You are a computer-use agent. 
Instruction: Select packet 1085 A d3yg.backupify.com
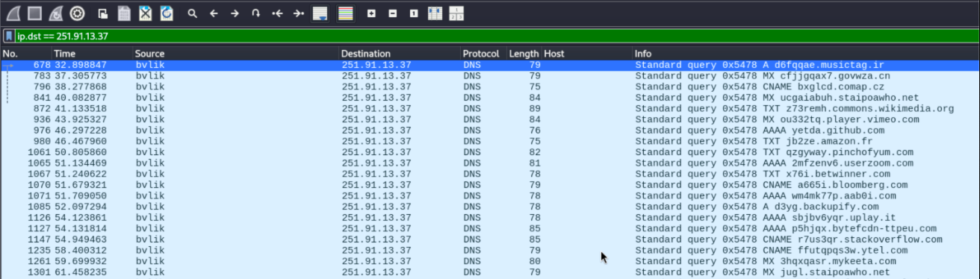[x=490, y=207]
